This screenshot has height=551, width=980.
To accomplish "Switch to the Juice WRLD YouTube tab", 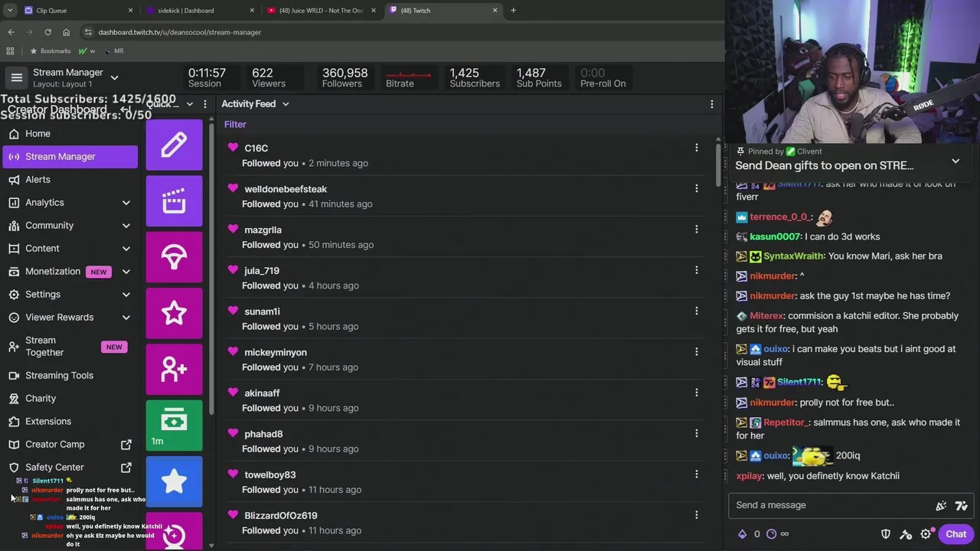I will [322, 10].
